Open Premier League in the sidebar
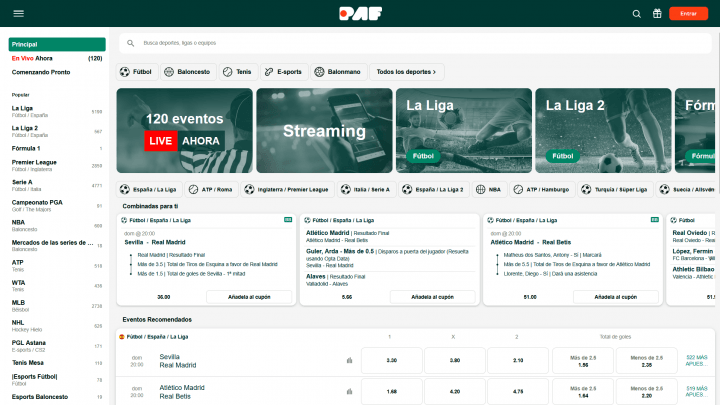Viewport: 720px width, 405px height. point(57,165)
